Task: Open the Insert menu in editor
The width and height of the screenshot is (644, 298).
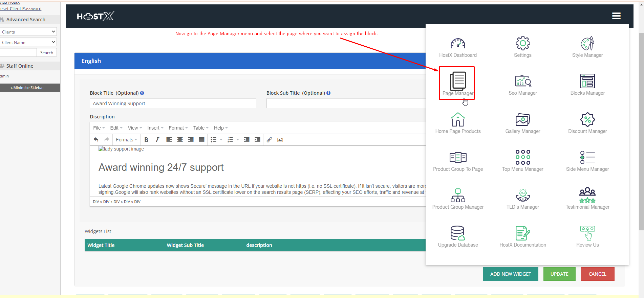Action: 155,128
